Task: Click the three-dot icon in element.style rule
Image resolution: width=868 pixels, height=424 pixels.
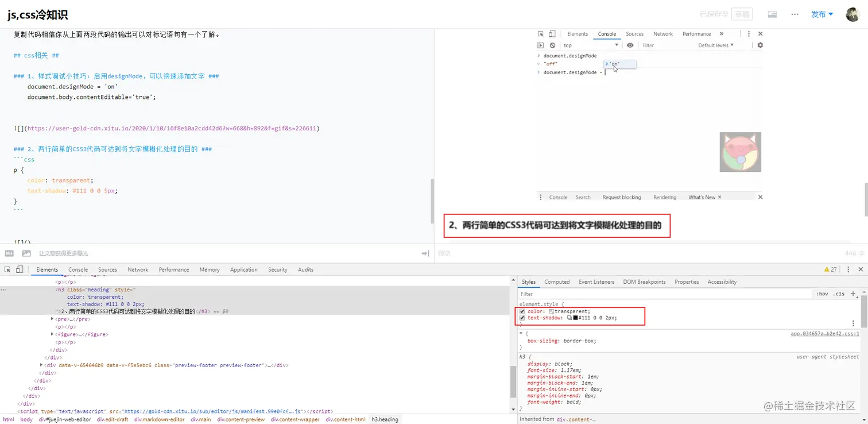Action: click(853, 323)
